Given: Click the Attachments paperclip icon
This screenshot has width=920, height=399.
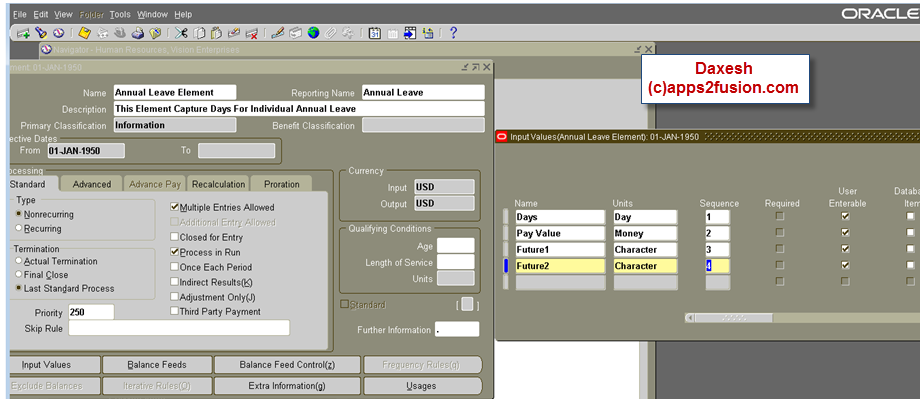Looking at the screenshot, I should [x=331, y=33].
